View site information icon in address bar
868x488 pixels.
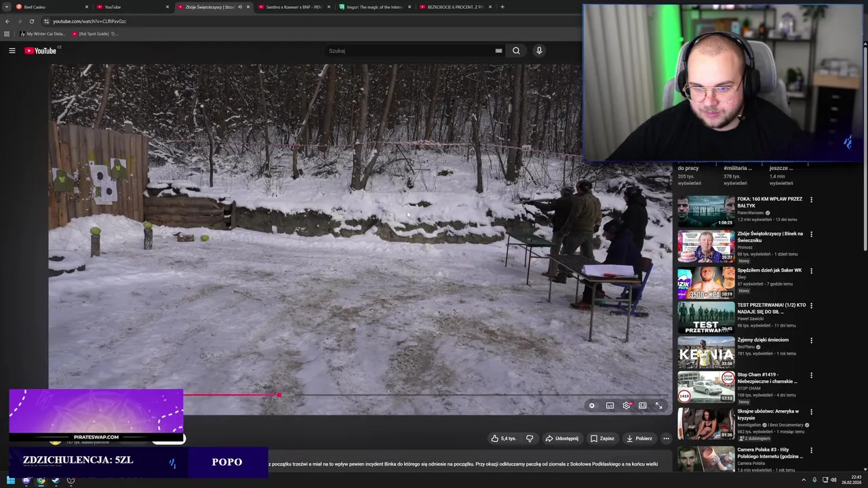46,21
